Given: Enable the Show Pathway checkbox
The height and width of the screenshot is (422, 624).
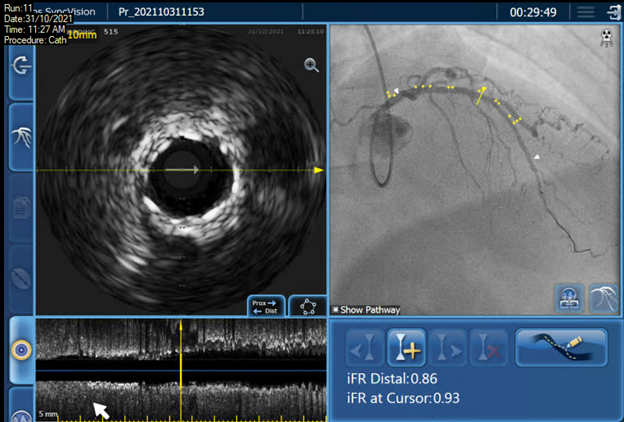Looking at the screenshot, I should coord(335,309).
